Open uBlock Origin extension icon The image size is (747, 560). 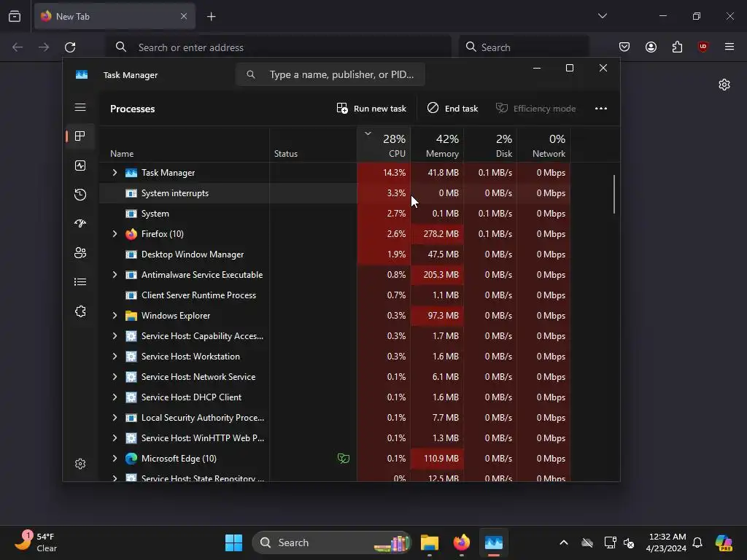[703, 47]
